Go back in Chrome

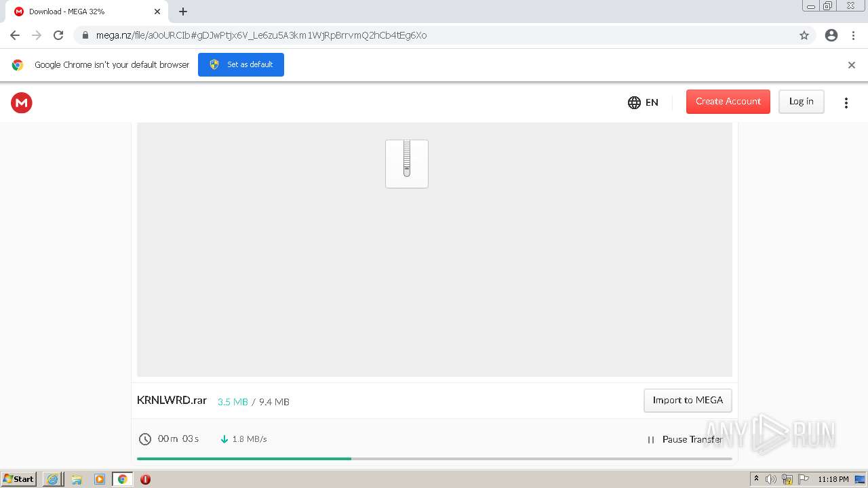(15, 35)
